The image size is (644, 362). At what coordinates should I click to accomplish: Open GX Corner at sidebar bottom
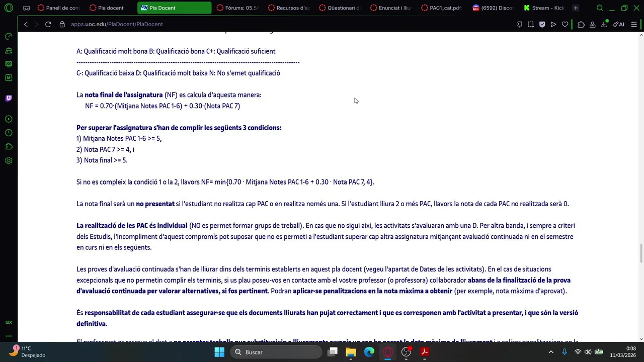click(x=9, y=322)
